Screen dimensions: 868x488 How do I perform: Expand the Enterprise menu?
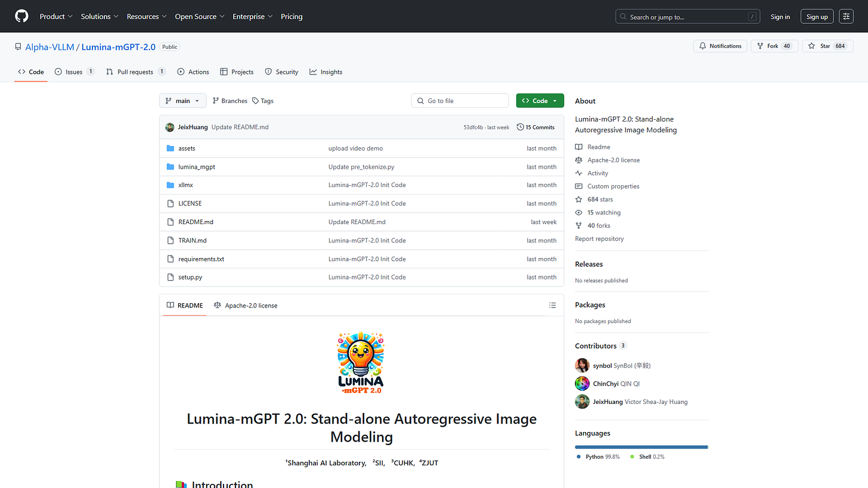[253, 17]
